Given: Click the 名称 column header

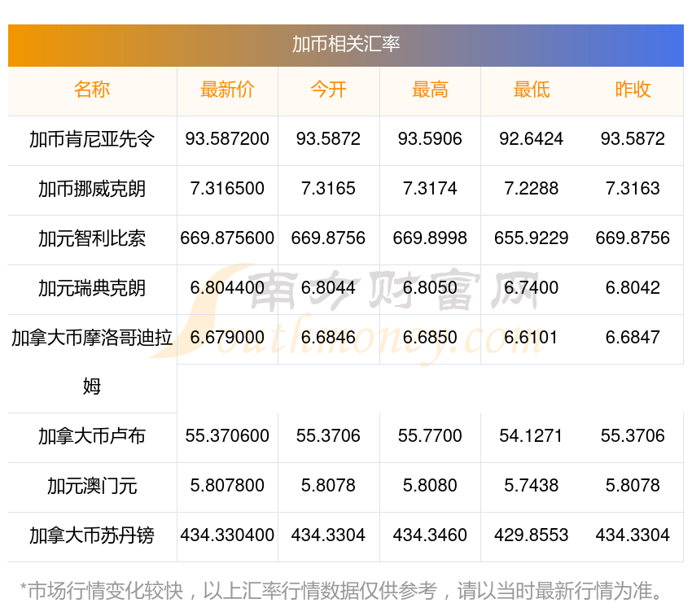Looking at the screenshot, I should pyautogui.click(x=92, y=90).
